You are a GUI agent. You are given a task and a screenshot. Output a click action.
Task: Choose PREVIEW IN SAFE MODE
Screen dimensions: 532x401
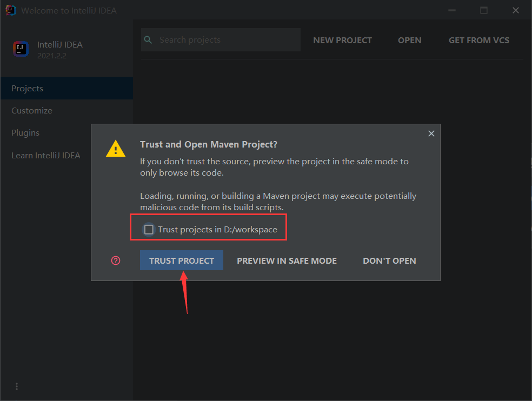287,260
